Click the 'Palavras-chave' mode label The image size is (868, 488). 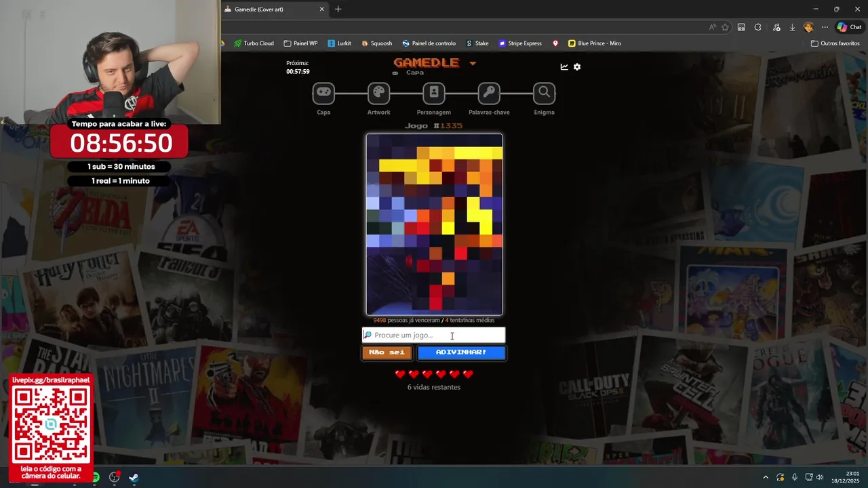[489, 113]
